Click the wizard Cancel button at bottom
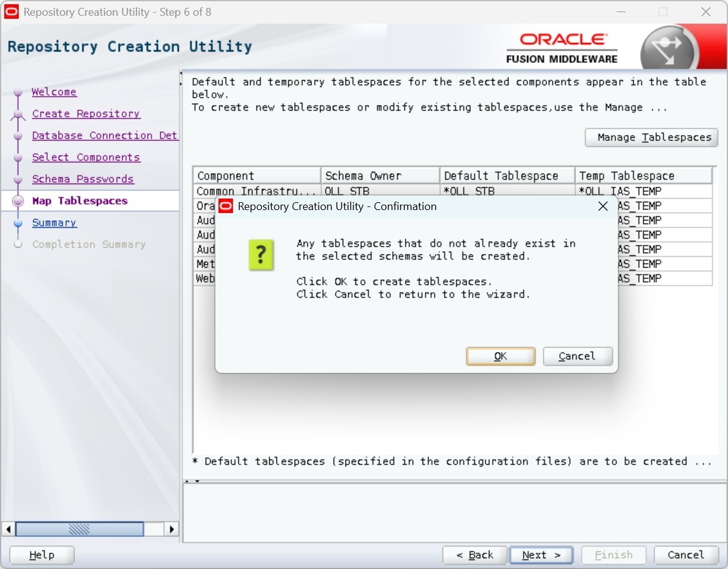The width and height of the screenshot is (728, 569). point(685,555)
